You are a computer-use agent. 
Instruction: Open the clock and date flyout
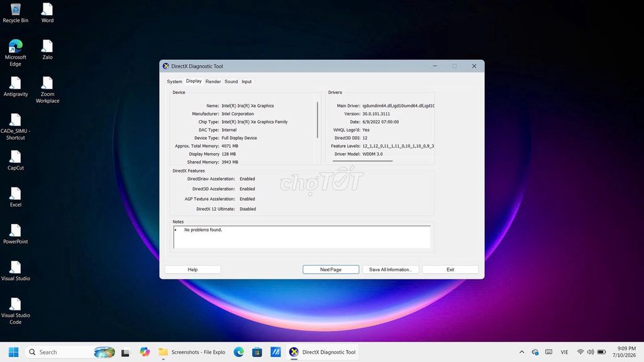(625, 352)
